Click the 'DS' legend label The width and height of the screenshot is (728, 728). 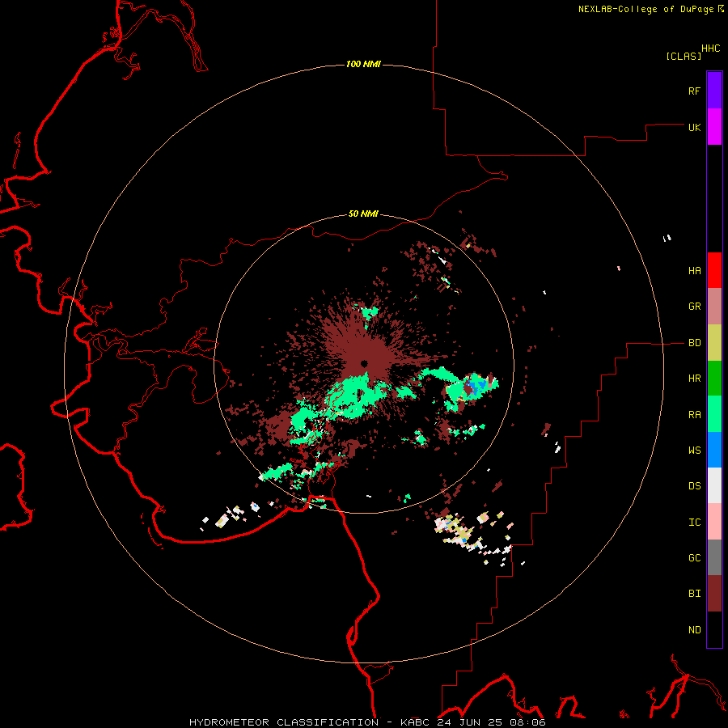click(x=694, y=486)
